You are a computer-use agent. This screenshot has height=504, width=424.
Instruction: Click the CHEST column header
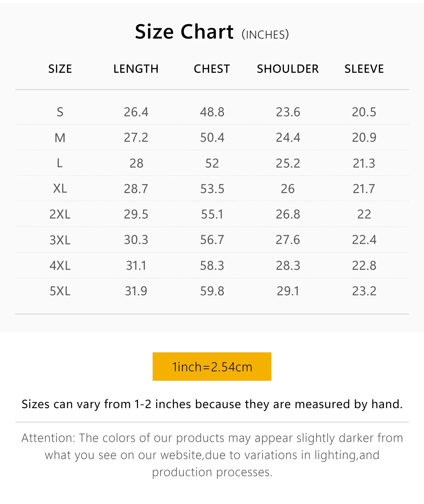click(212, 69)
